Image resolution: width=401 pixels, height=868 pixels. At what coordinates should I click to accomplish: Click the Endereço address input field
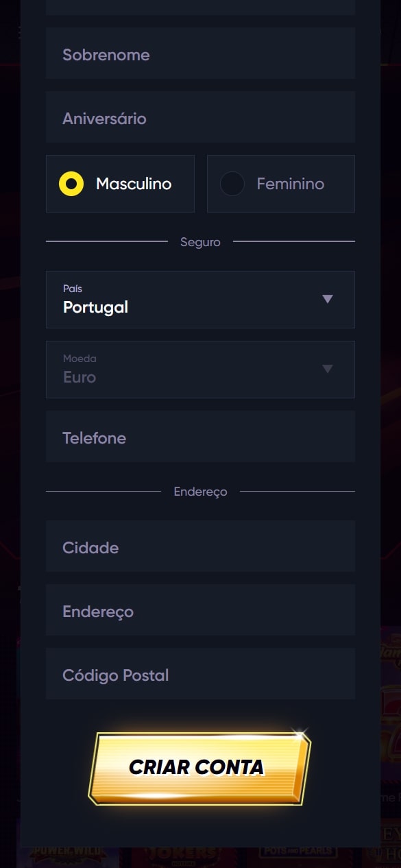coord(200,610)
